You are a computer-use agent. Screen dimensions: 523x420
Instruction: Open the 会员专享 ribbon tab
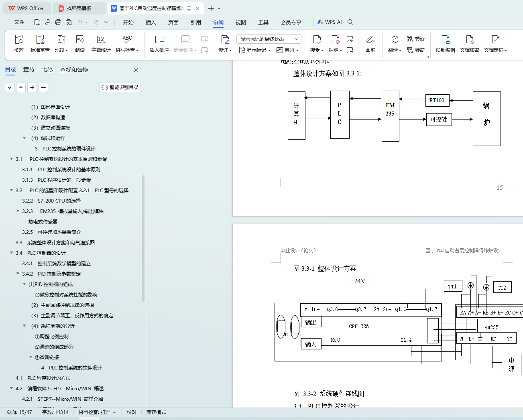(291, 22)
